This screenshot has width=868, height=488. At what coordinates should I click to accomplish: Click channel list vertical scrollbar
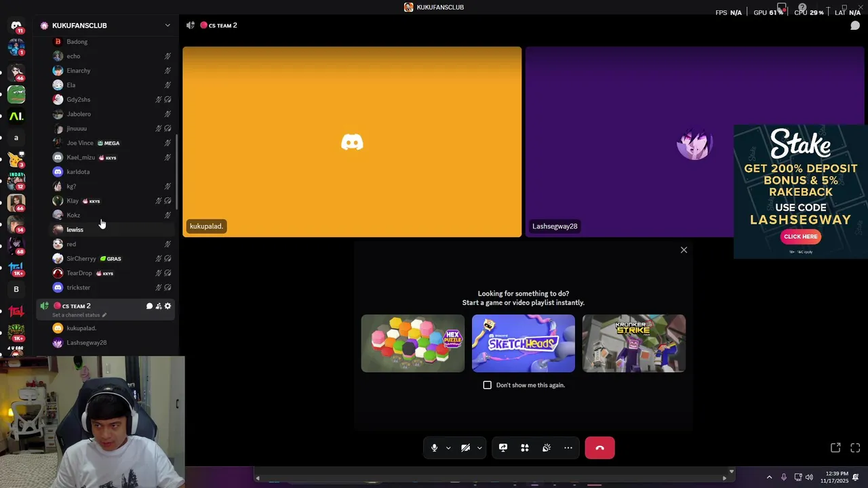pos(177,172)
